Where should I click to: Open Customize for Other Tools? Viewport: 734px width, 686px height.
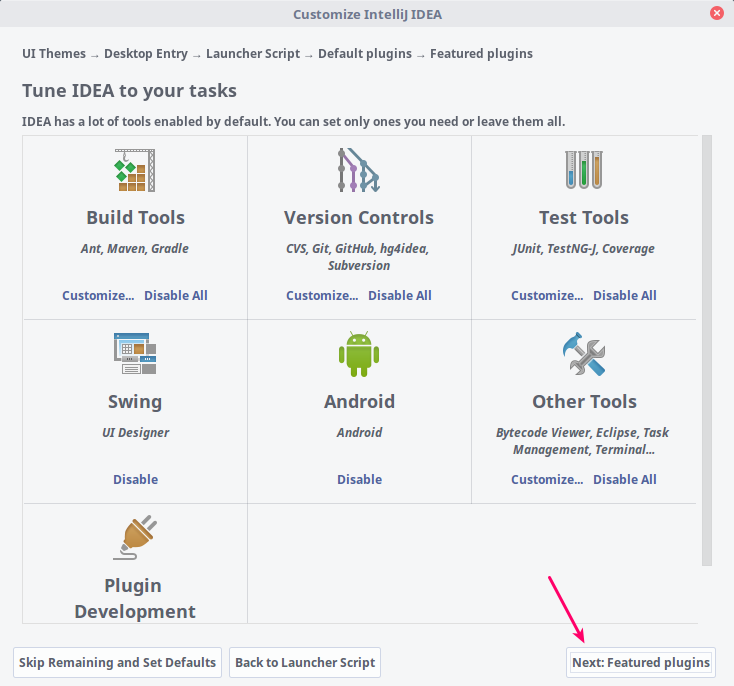[547, 479]
